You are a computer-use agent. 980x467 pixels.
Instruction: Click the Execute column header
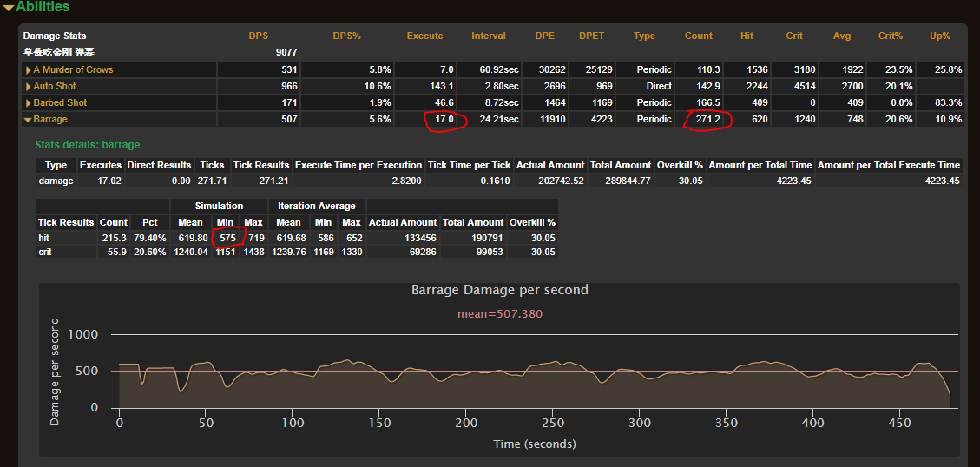424,36
